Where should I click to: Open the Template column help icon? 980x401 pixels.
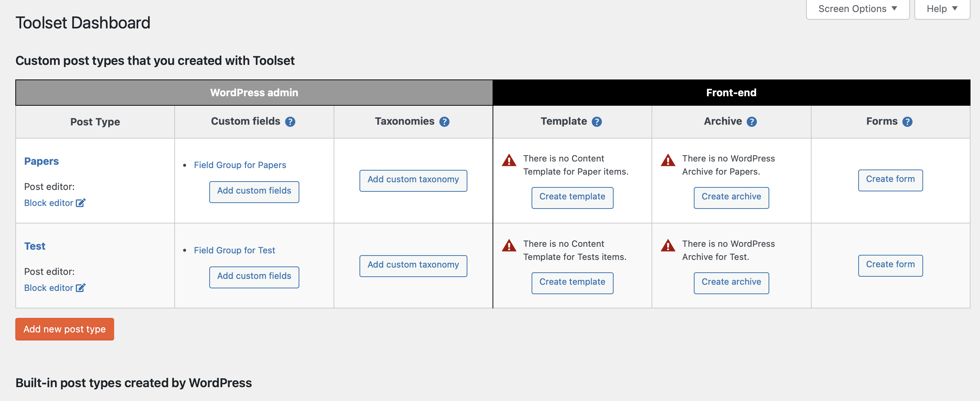[x=596, y=122]
